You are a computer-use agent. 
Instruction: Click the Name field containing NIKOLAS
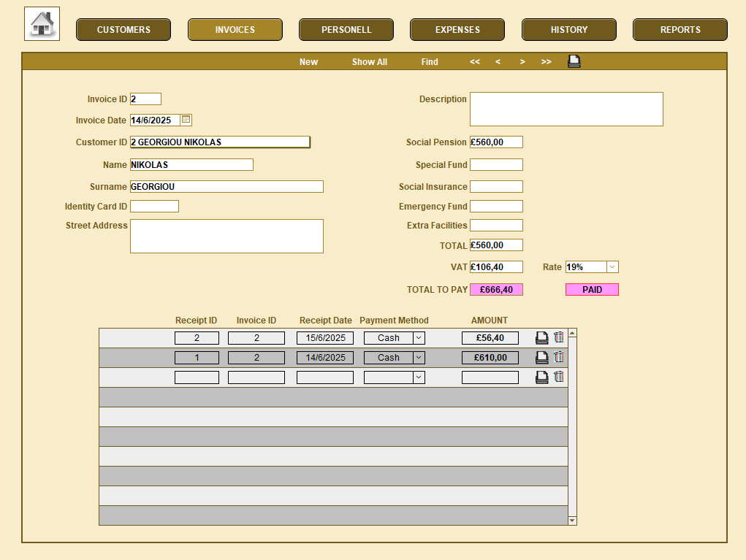click(x=191, y=164)
